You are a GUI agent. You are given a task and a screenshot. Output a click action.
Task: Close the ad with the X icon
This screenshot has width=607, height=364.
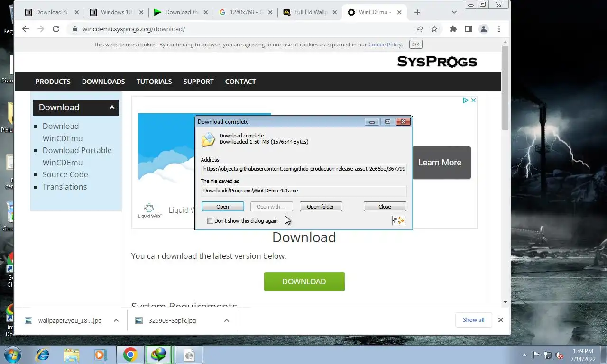473,100
